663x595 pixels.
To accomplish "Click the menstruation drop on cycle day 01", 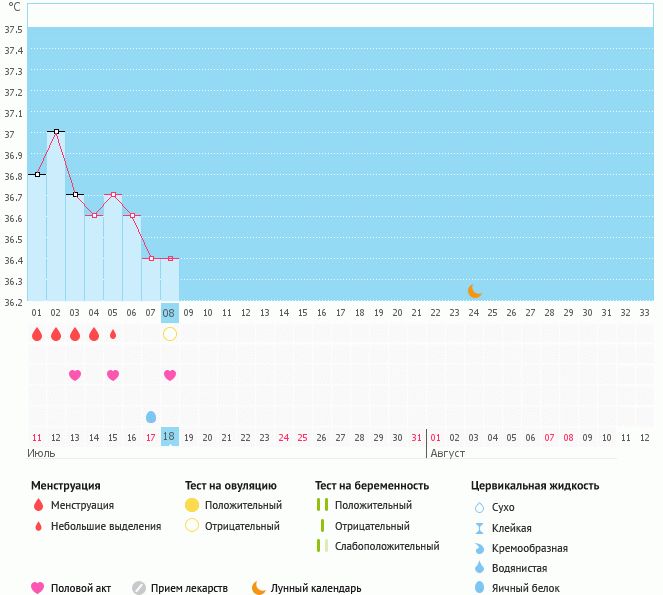I will click(x=37, y=334).
